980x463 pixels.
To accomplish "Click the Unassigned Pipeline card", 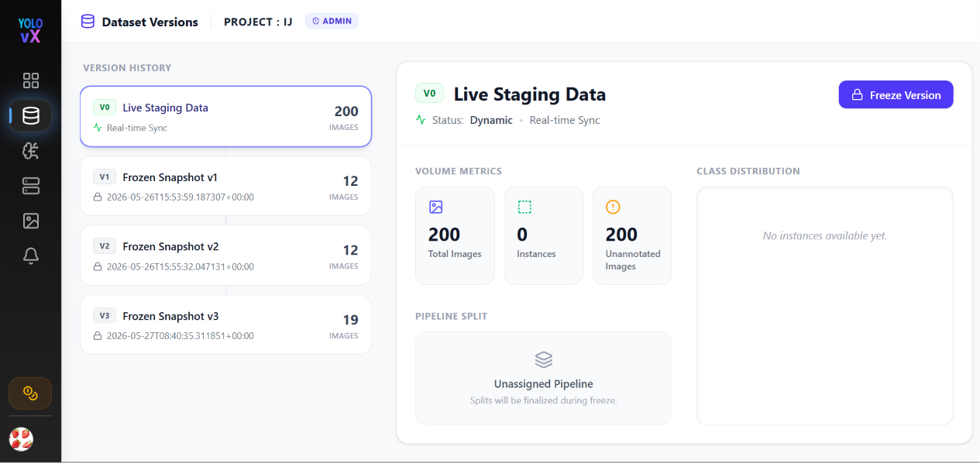I will tap(544, 379).
